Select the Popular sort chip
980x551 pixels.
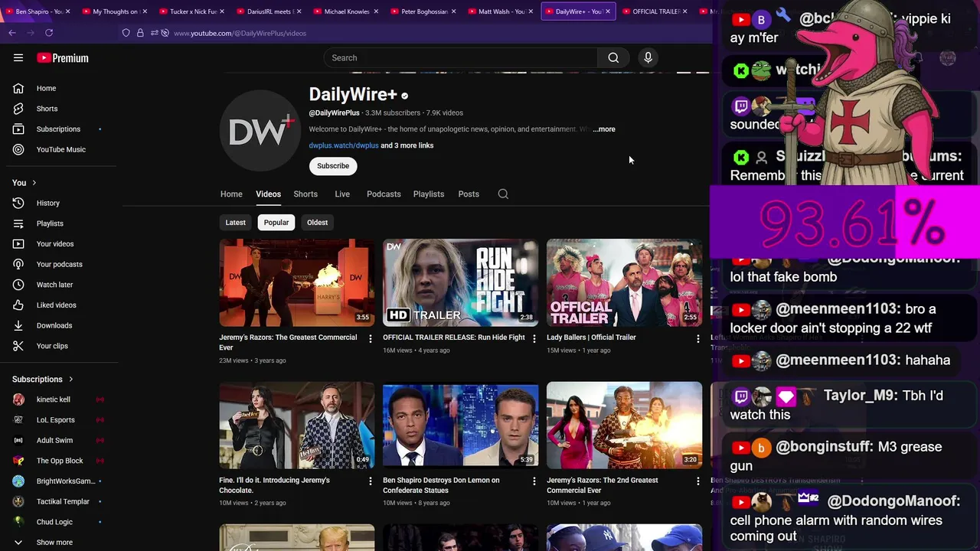(x=276, y=223)
